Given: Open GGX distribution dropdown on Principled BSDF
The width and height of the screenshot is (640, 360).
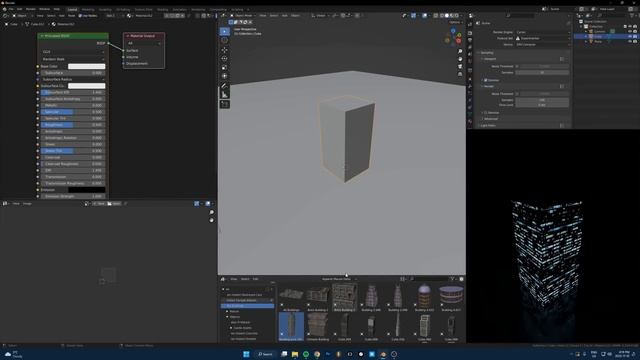Looking at the screenshot, I should coord(73,52).
